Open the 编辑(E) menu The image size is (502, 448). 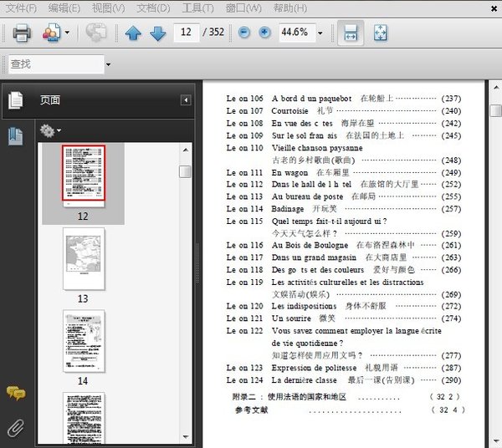click(x=64, y=8)
